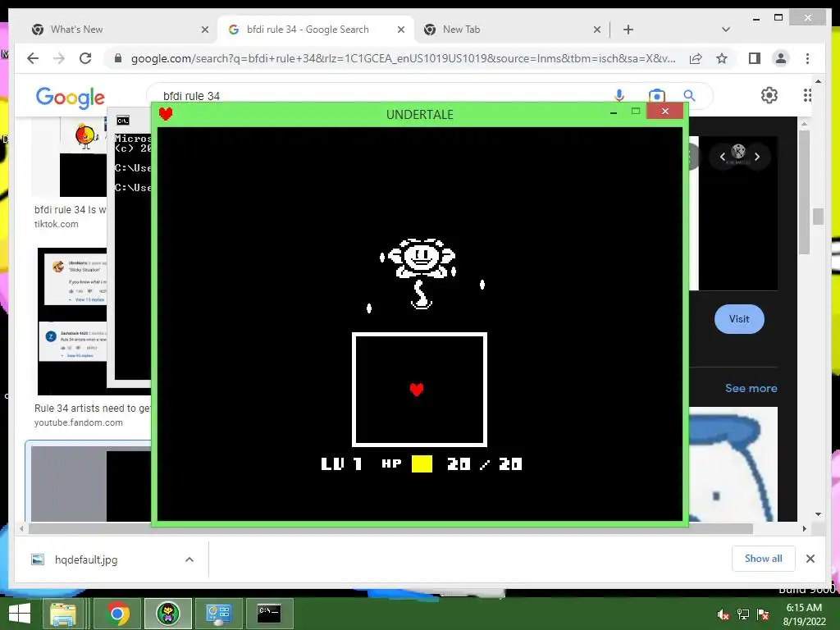Image resolution: width=840 pixels, height=630 pixels.
Task: Open Chrome's side panel icon
Action: point(755,58)
